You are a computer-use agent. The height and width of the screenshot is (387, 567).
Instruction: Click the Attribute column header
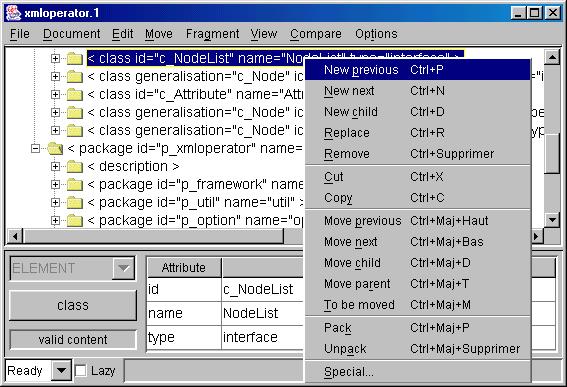[x=184, y=268]
